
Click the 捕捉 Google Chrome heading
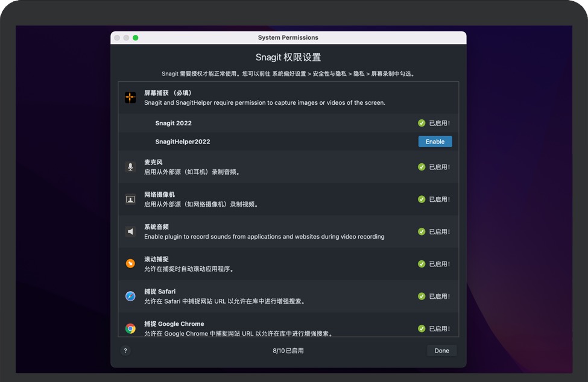point(174,324)
